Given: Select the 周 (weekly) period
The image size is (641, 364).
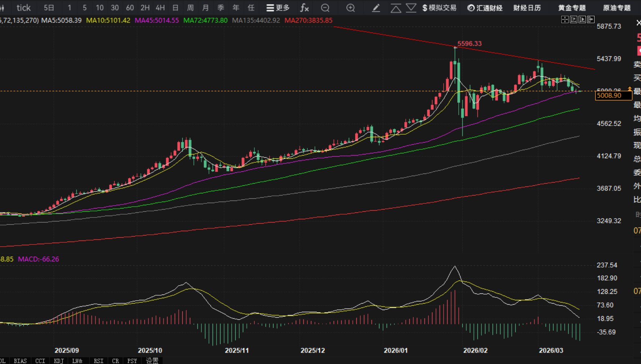Looking at the screenshot, I should click(191, 8).
